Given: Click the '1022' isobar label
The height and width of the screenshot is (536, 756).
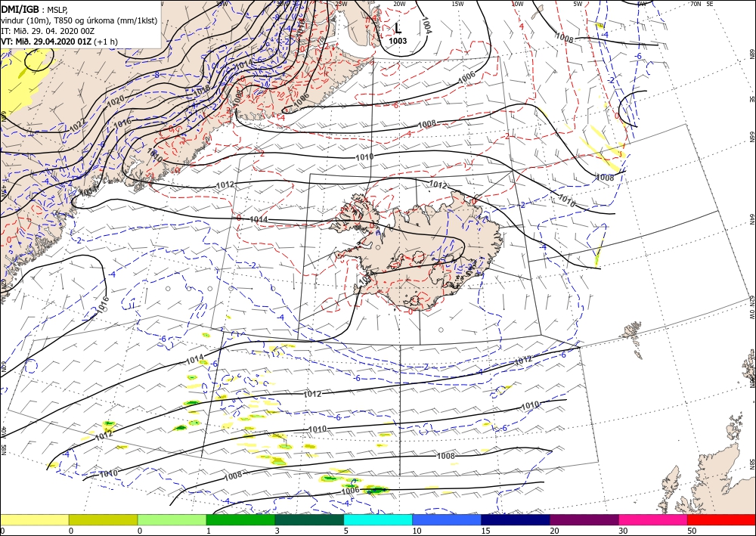Looking at the screenshot, I should click(x=77, y=125).
